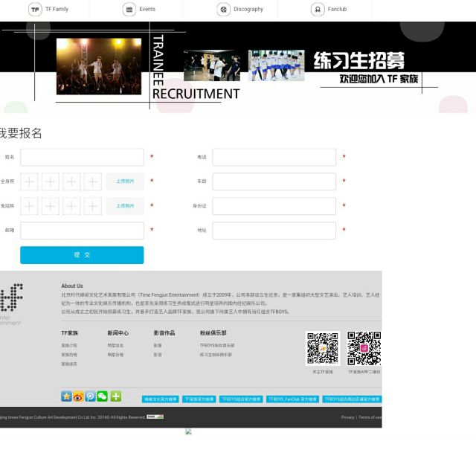
Task: Open the group uniform photo in banner
Action: click(x=276, y=65)
